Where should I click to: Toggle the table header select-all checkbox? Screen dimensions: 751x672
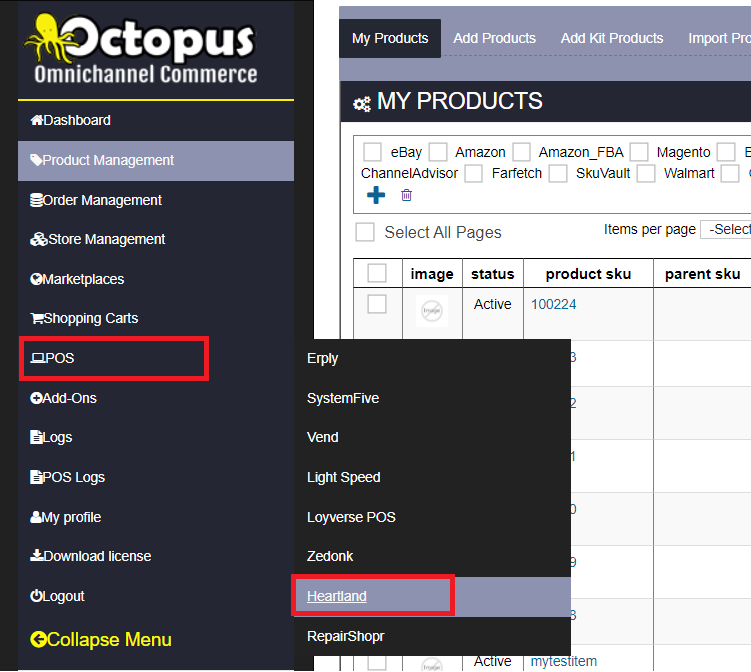point(377,273)
